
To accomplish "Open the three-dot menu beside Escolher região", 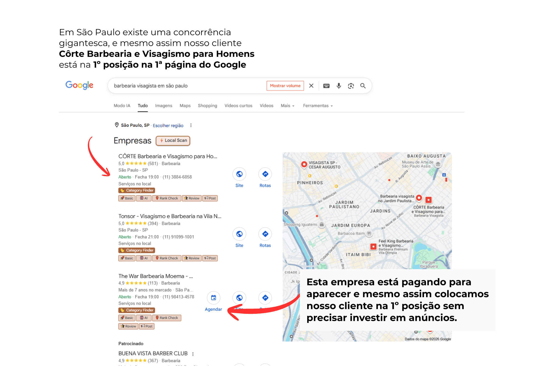I will [191, 125].
